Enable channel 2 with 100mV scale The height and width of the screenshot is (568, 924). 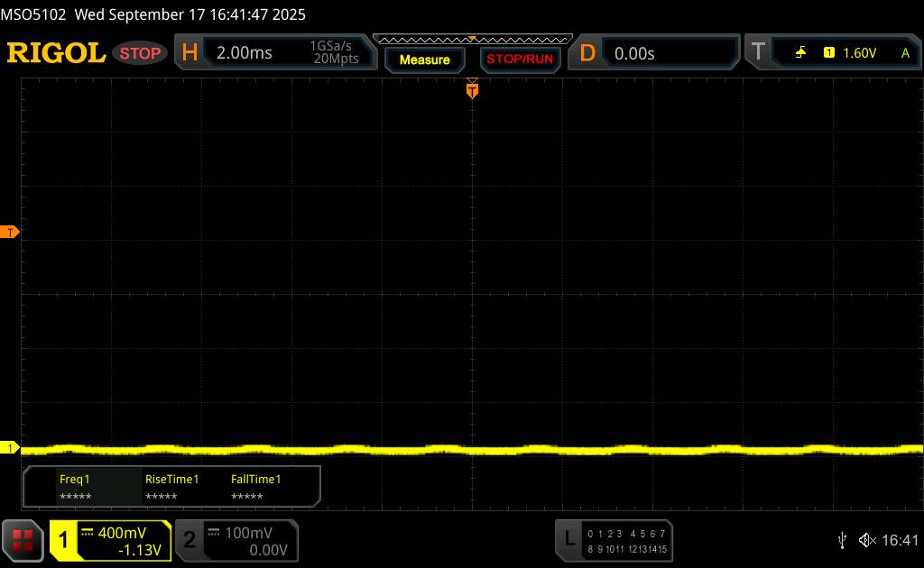tap(235, 540)
